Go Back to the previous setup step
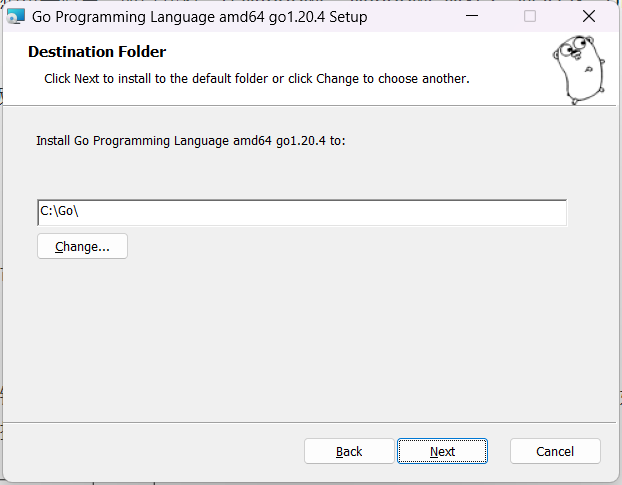Screen dimensions: 622x485 click(x=349, y=451)
